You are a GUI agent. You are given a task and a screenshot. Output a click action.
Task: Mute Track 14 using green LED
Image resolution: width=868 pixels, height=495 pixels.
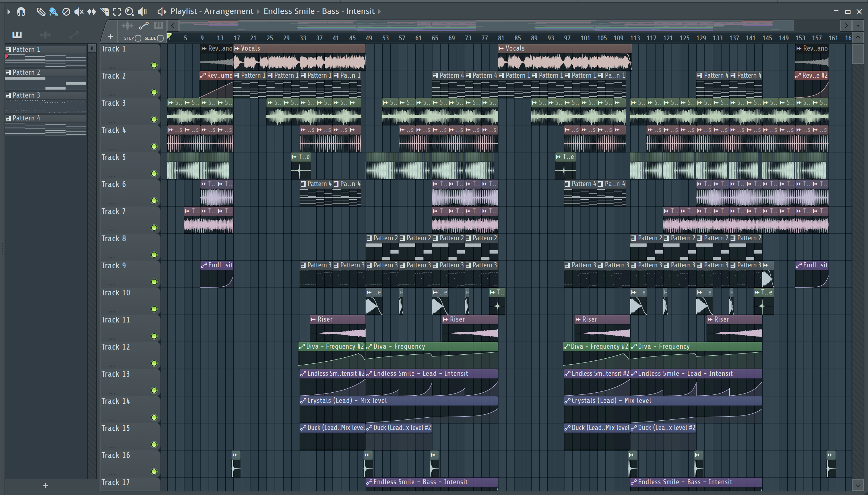tap(154, 418)
